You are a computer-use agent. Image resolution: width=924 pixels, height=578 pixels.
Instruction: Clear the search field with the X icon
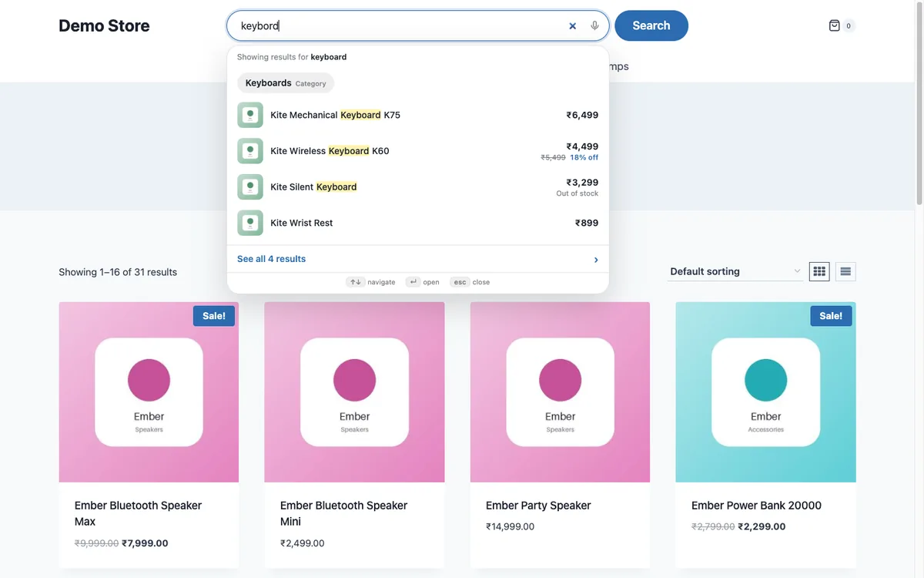[x=572, y=25]
